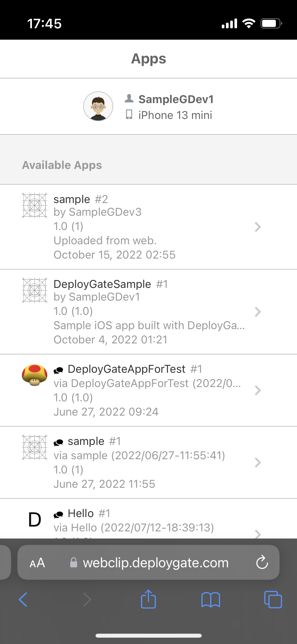Open the Safari share sheet
This screenshot has width=297, height=644.
pyautogui.click(x=148, y=599)
